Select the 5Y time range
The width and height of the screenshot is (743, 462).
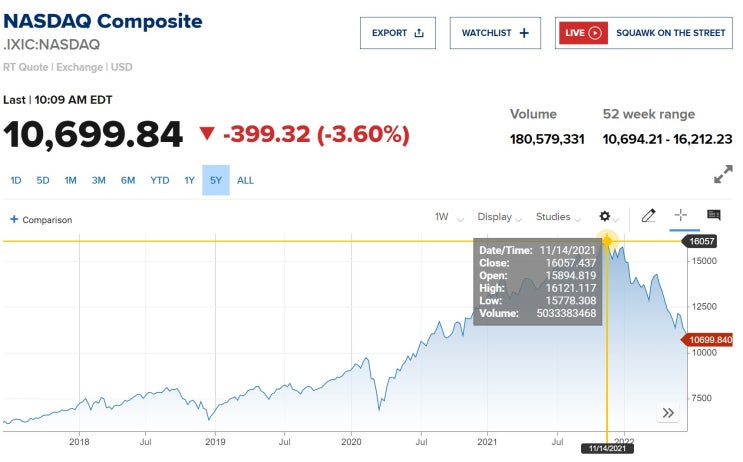216,180
